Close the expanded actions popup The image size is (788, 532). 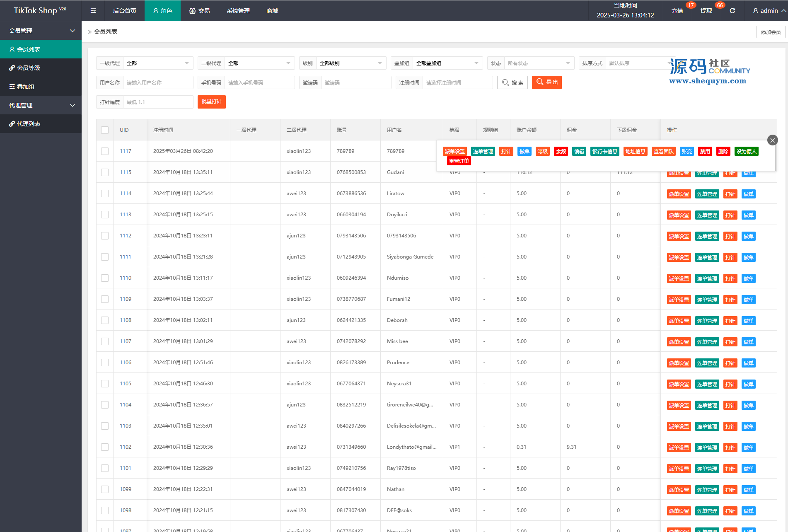(x=772, y=140)
